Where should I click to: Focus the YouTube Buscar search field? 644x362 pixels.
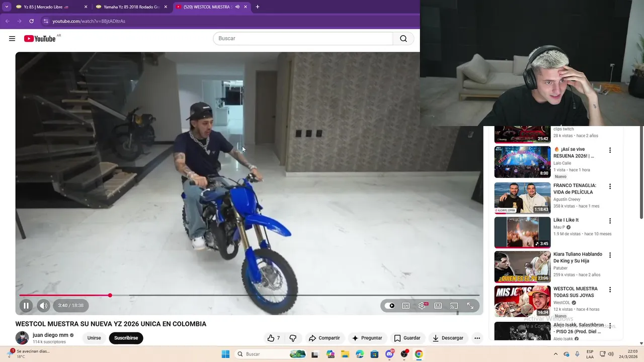(303, 39)
